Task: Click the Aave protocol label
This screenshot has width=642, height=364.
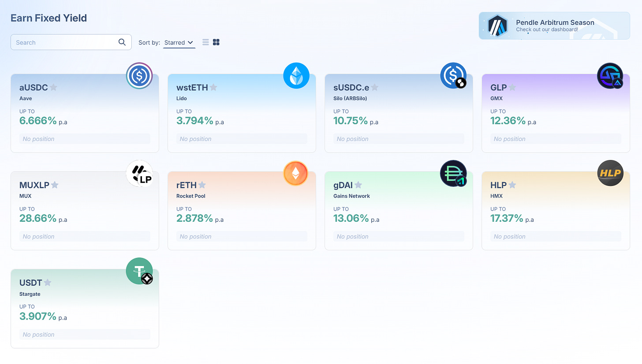Action: pos(26,98)
